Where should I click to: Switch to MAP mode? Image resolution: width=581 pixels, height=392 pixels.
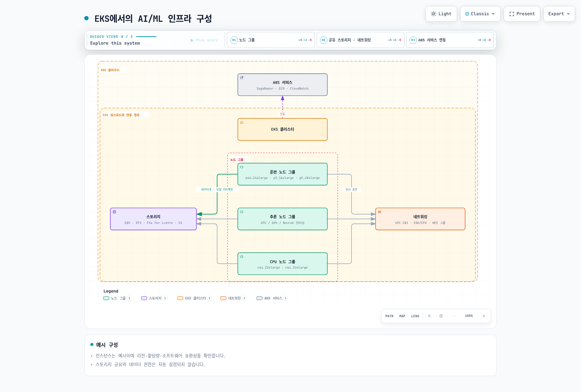pos(402,316)
